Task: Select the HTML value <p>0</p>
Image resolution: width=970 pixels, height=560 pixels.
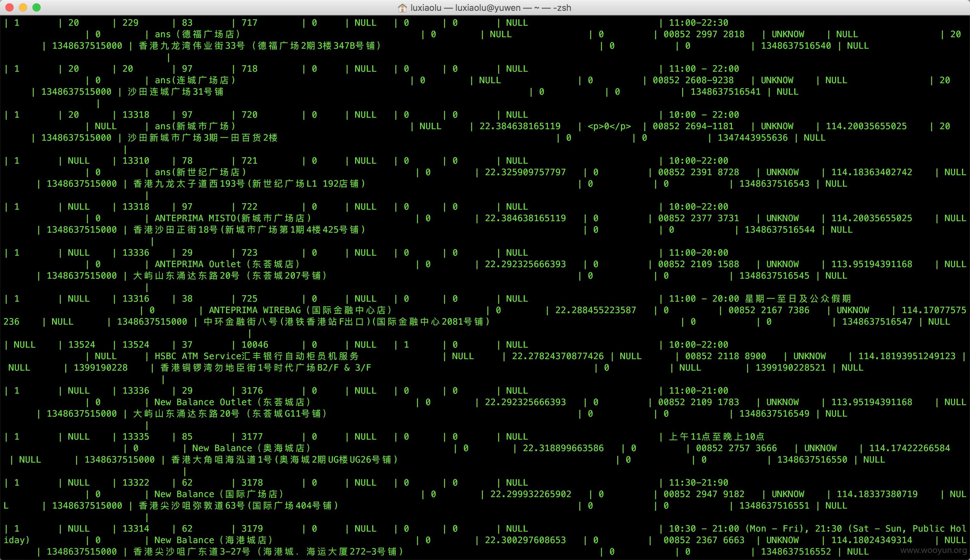Action: [609, 126]
